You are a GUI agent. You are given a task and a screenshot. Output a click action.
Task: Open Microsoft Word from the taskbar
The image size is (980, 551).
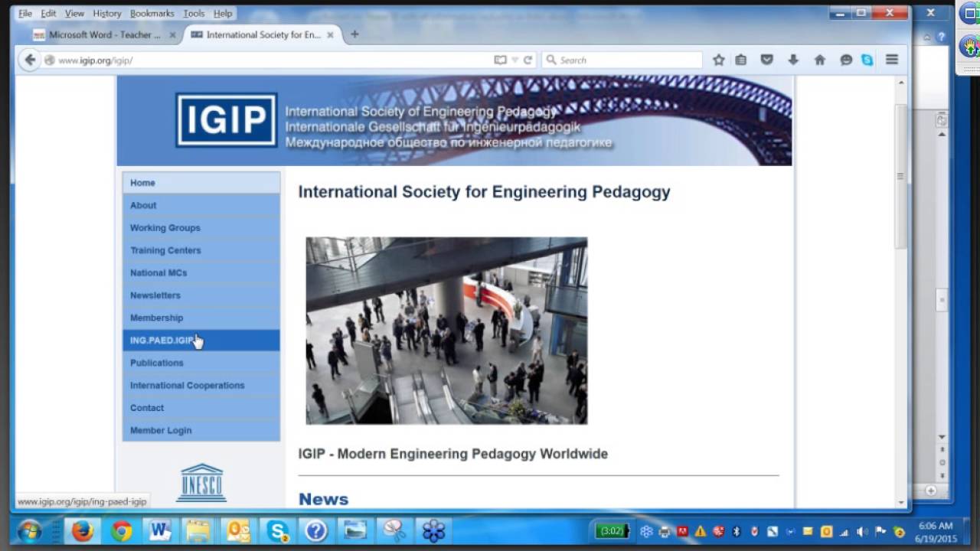tap(160, 530)
